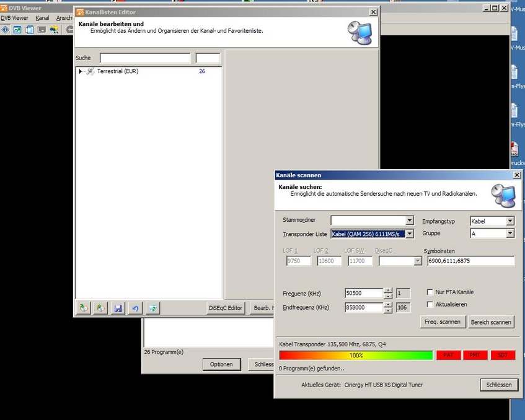Click the DiSEqC Editor button
525x420 pixels.
226,308
